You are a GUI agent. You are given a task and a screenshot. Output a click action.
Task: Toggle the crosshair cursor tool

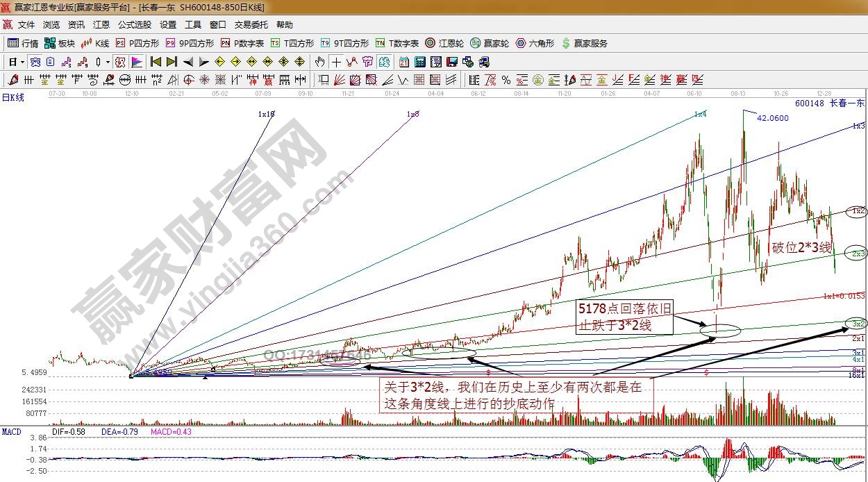point(336,62)
